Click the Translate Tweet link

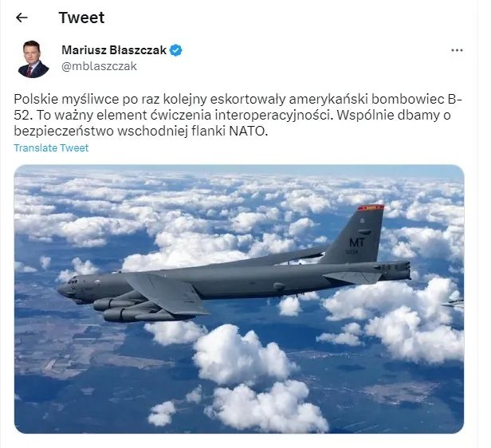pos(51,148)
